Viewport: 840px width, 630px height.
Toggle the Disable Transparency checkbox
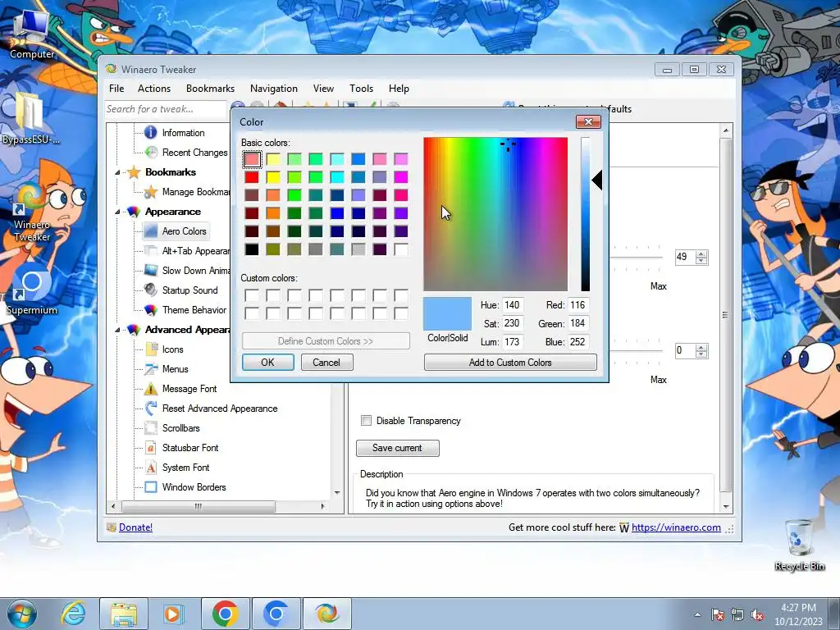pyautogui.click(x=367, y=421)
